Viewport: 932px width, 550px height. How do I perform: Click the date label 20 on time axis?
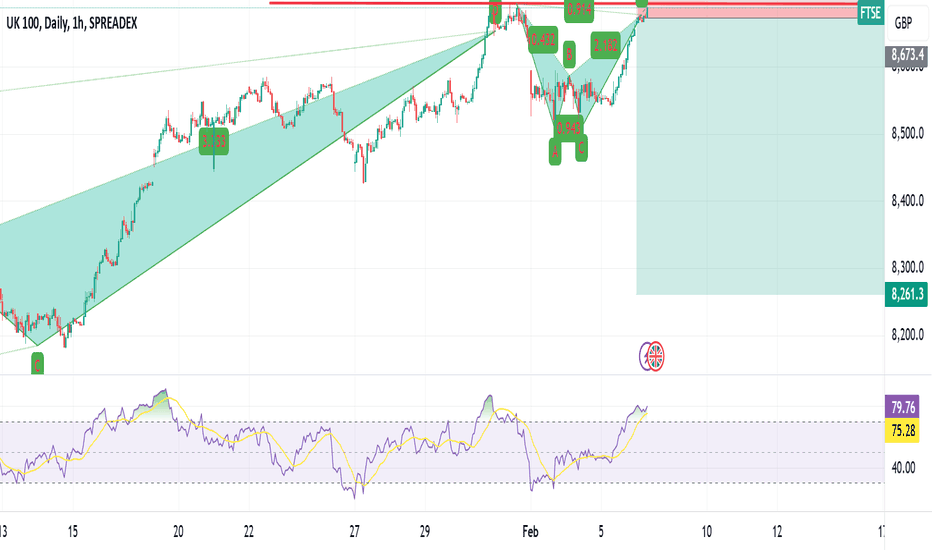(178, 531)
